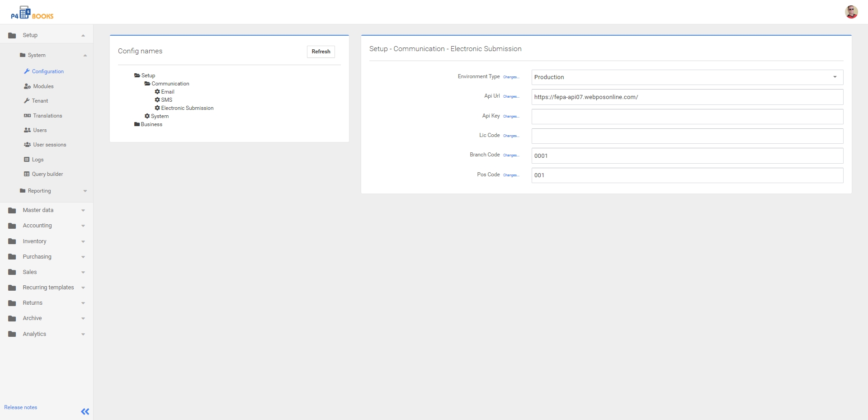The image size is (868, 420).
Task: Click the Master data folder icon
Action: pyautogui.click(x=12, y=210)
